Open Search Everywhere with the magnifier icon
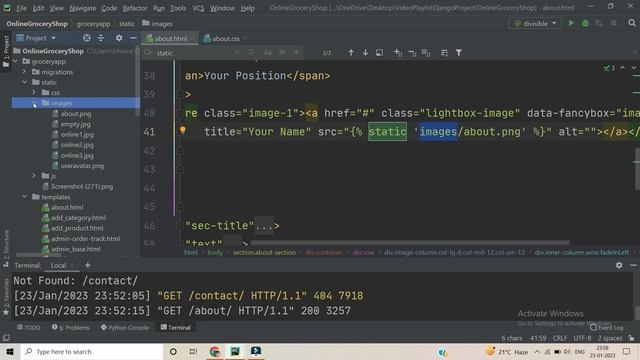This screenshot has height=360, width=640. click(632, 23)
